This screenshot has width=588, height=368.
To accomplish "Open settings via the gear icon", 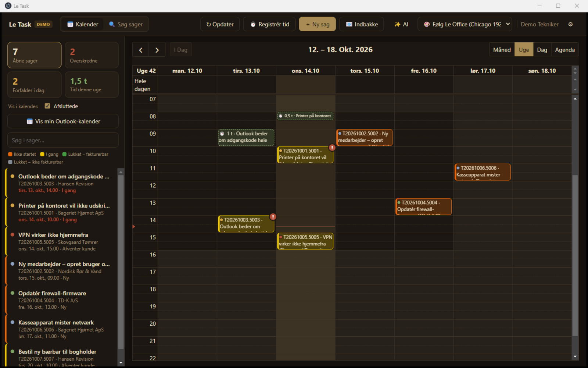I will point(570,24).
